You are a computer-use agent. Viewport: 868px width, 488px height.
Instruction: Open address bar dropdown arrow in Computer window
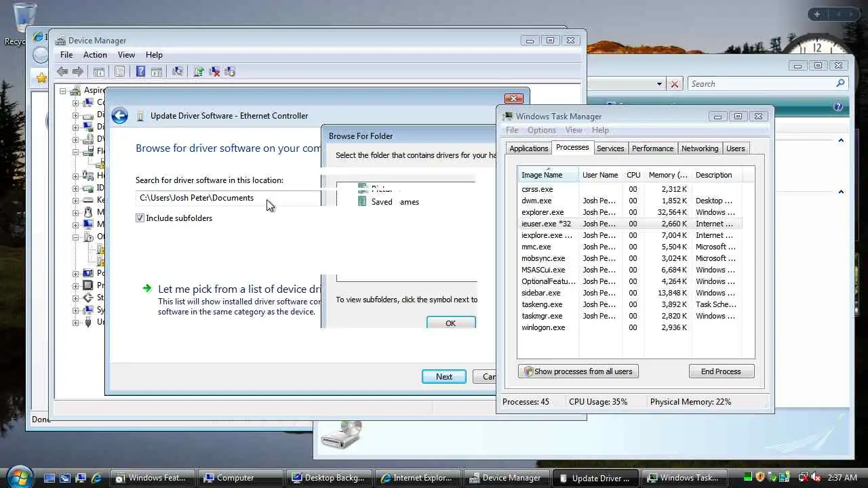pyautogui.click(x=659, y=84)
